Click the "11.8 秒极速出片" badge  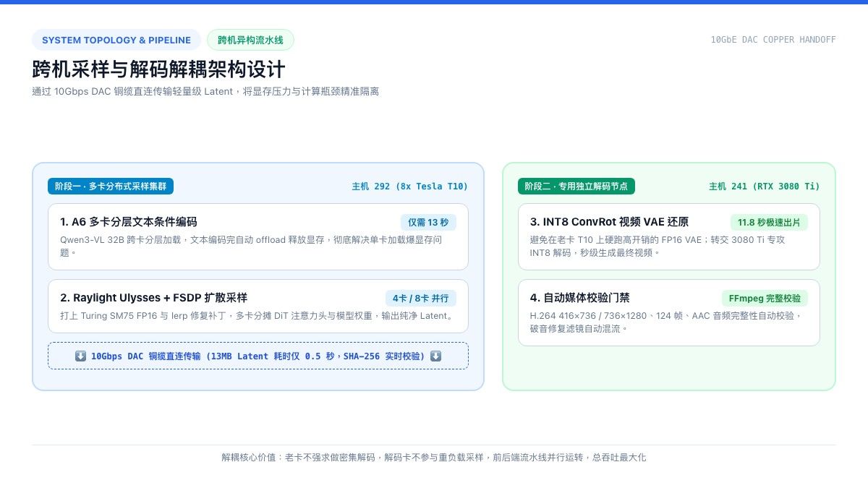point(769,222)
